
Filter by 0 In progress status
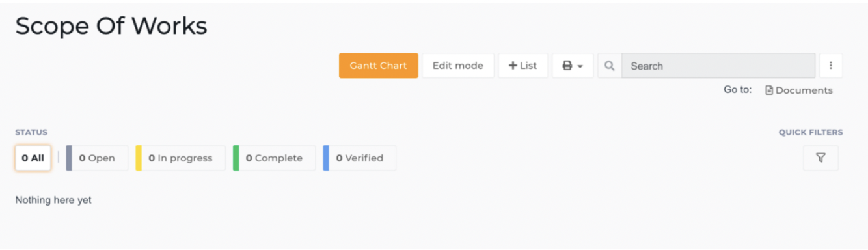[180, 158]
